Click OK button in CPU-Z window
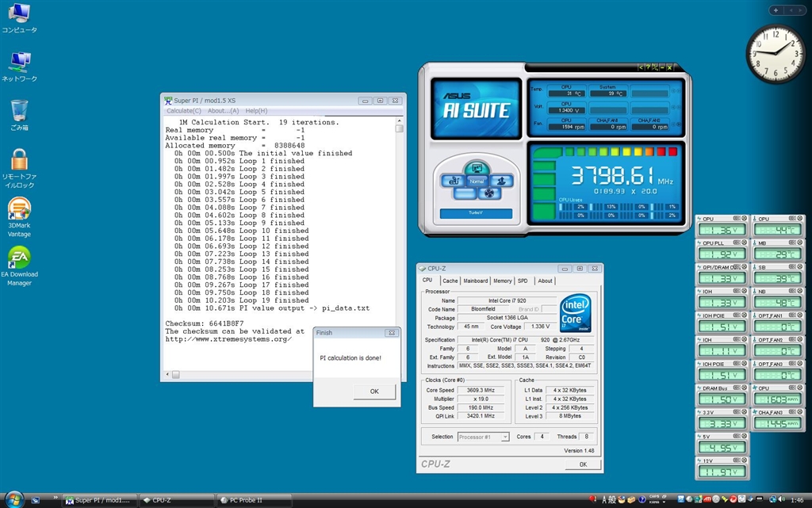This screenshot has width=812, height=508. (583, 464)
